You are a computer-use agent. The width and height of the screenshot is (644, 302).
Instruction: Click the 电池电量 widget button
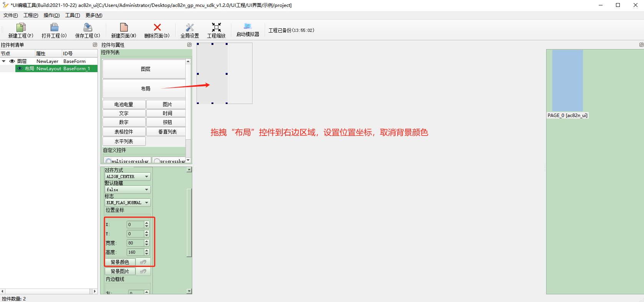coord(124,104)
